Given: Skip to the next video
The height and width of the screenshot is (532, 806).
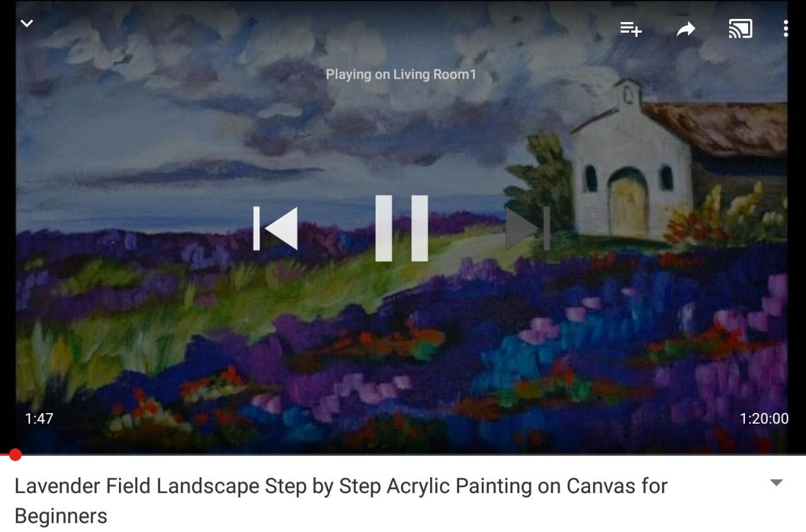Looking at the screenshot, I should coord(528,228).
